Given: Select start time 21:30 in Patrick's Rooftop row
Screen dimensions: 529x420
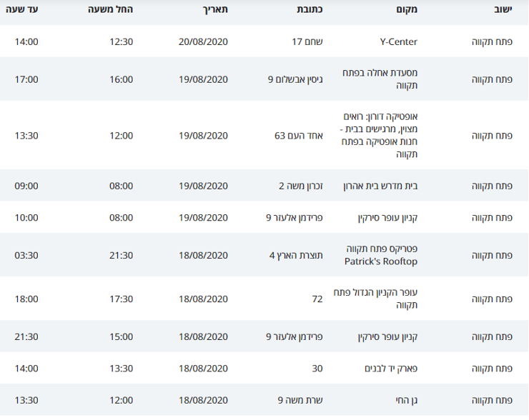Looking at the screenshot, I should click(121, 256).
